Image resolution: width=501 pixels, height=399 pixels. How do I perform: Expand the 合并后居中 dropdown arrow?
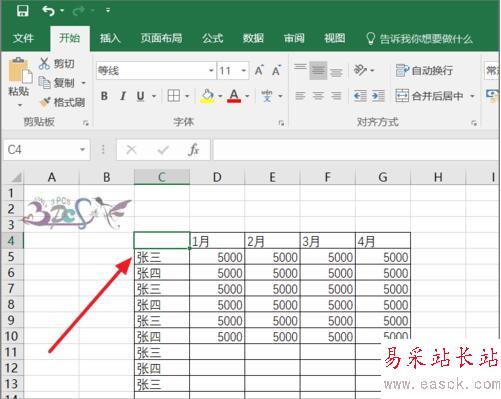point(472,96)
